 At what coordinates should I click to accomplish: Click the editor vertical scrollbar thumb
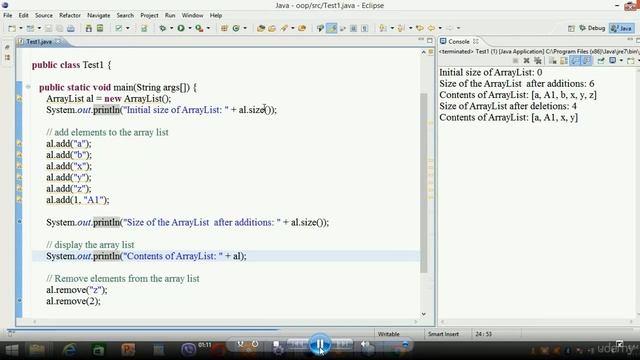[x=424, y=182]
